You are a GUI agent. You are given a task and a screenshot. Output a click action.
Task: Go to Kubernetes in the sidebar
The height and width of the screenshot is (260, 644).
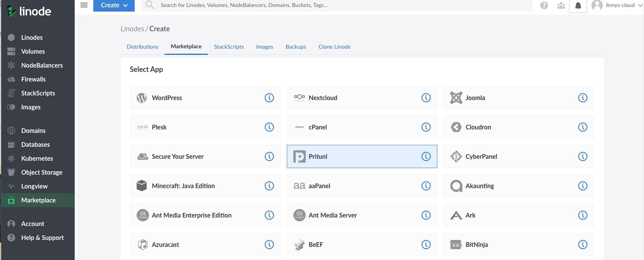[37, 158]
